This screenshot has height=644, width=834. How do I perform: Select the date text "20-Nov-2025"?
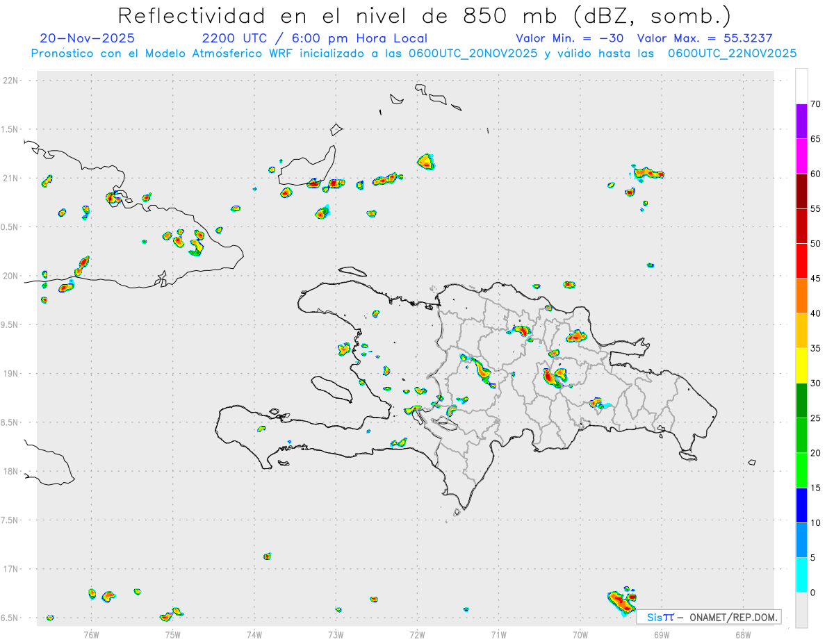(88, 38)
